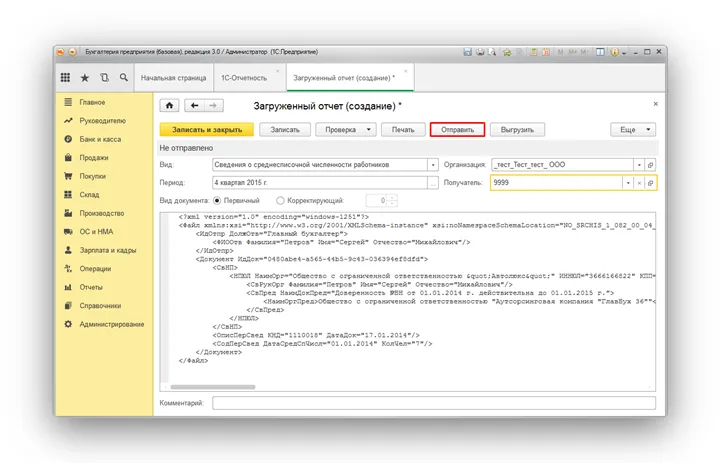Switch to 1С-Отчетность tab
This screenshot has width=720, height=463.
tap(244, 77)
